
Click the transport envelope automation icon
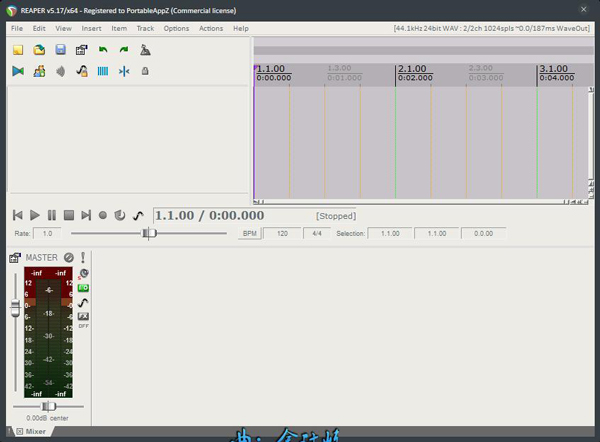138,215
